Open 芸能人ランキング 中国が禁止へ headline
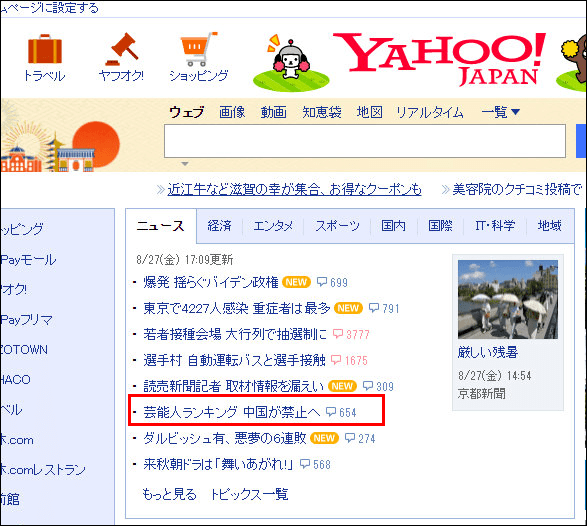 point(232,413)
